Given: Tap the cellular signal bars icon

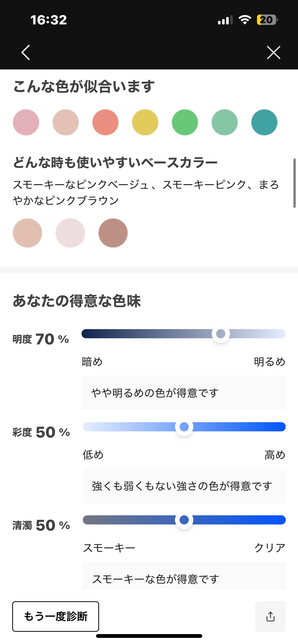Looking at the screenshot, I should (x=225, y=20).
